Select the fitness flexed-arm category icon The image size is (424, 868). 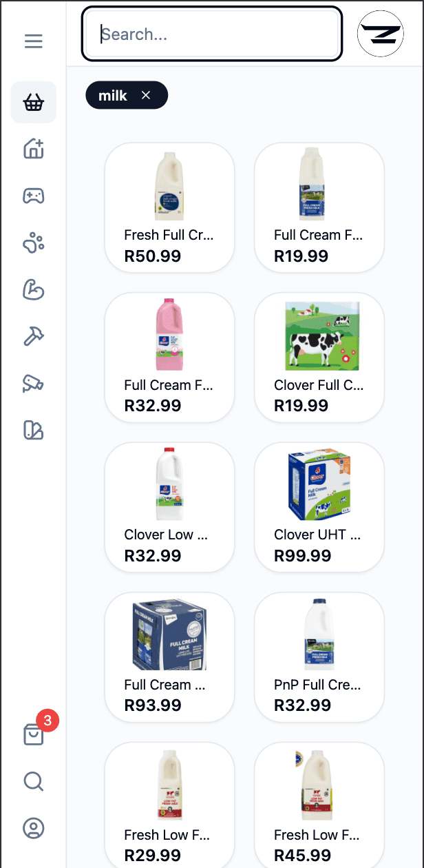tap(33, 290)
